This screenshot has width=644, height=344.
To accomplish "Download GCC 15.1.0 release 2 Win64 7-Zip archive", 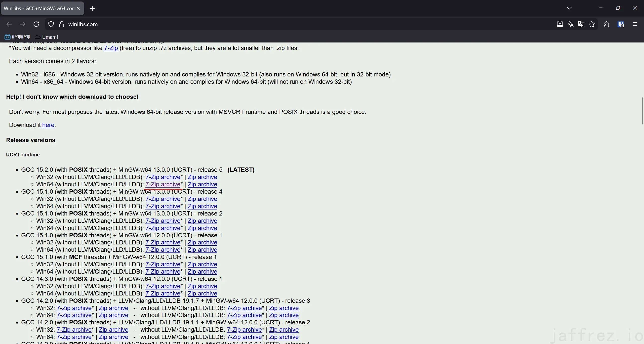I will 163,228.
